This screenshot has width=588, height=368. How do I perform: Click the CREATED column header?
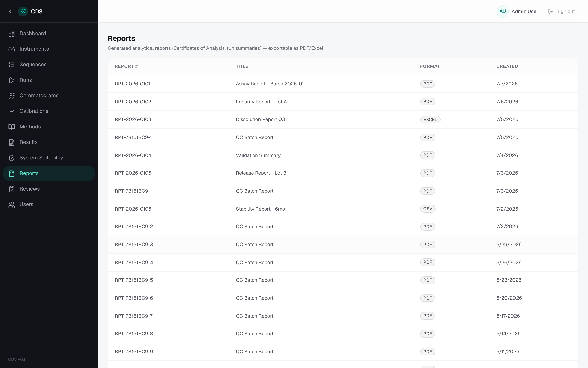pyautogui.click(x=507, y=66)
